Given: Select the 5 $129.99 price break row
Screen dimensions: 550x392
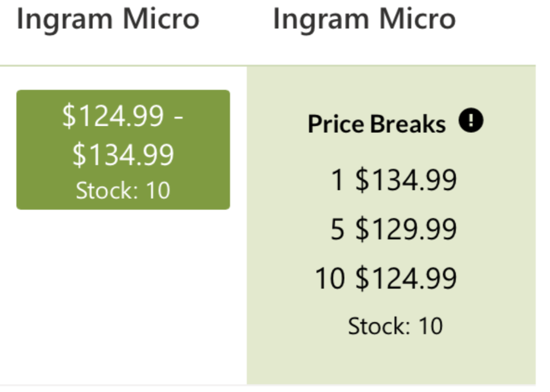Looking at the screenshot, I should (x=394, y=229).
